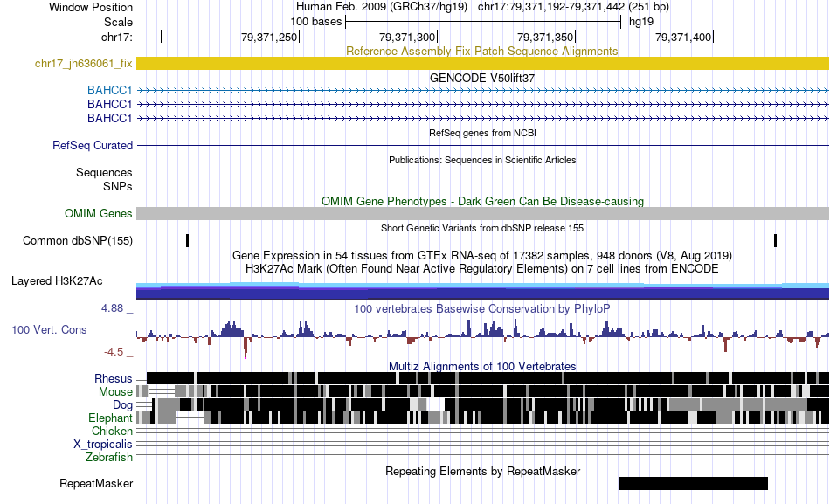The height and width of the screenshot is (504, 830).
Task: Select the gray OMIM Genes bar
Action: [482, 213]
